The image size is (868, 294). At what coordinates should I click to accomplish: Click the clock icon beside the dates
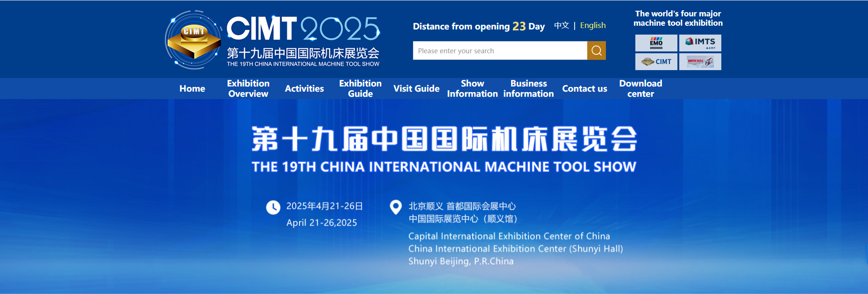(x=273, y=207)
